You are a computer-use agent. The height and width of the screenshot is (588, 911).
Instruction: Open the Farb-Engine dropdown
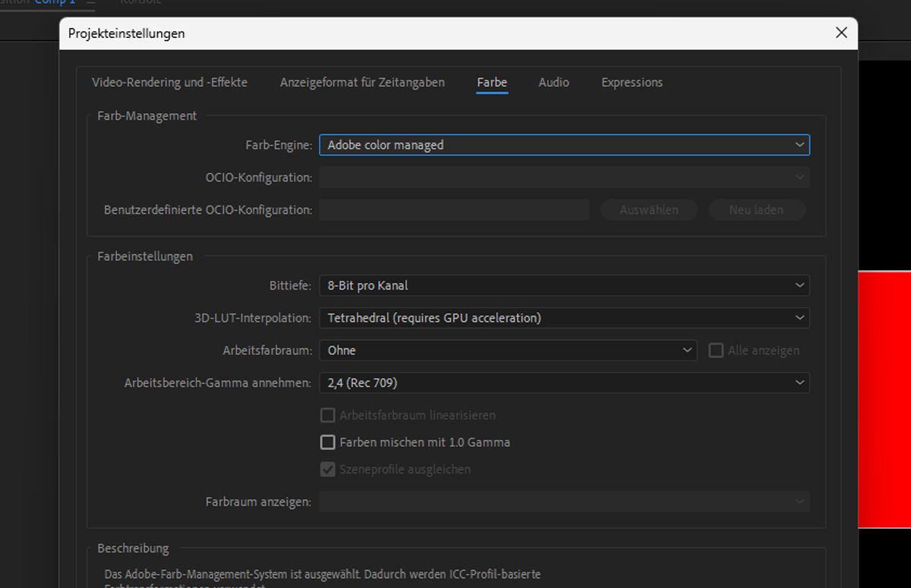tap(564, 144)
